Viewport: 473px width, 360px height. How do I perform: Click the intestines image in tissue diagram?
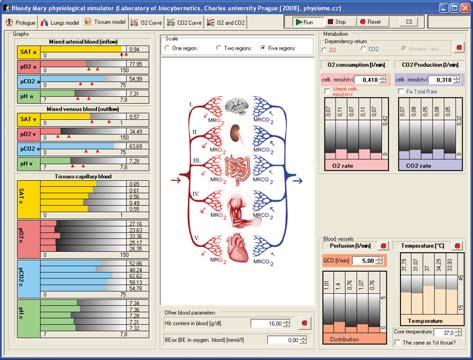[237, 169]
